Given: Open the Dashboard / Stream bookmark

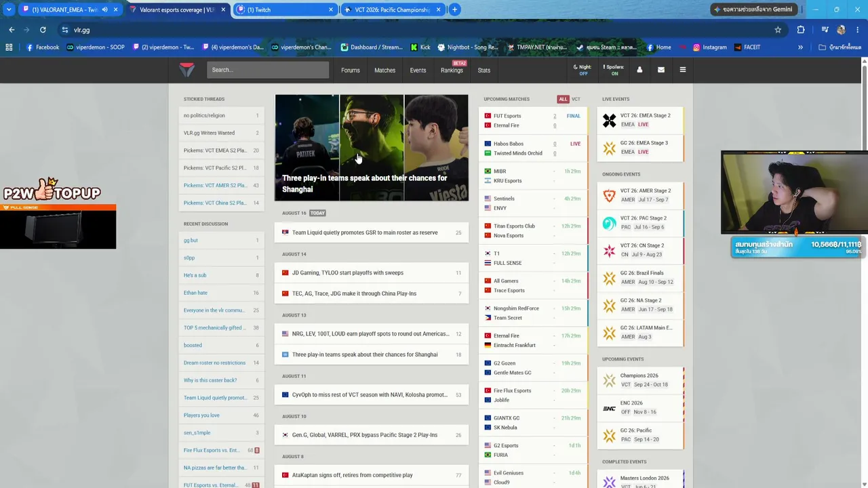Looking at the screenshot, I should tap(372, 47).
